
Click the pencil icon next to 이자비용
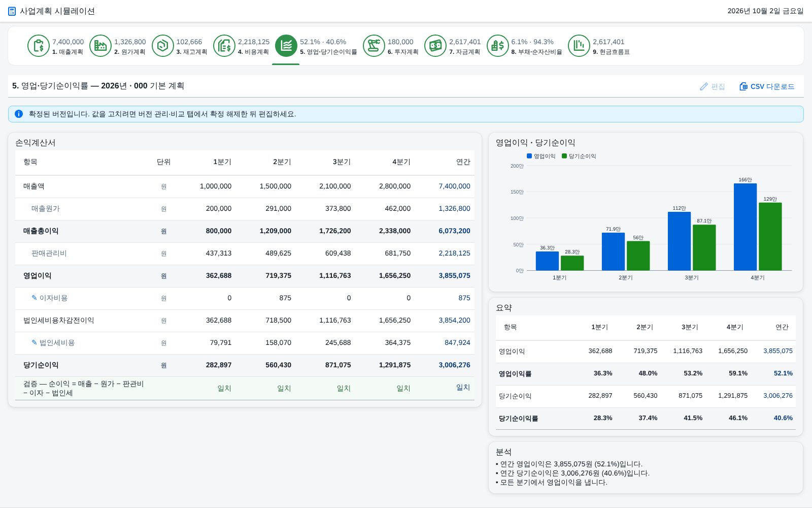[35, 298]
